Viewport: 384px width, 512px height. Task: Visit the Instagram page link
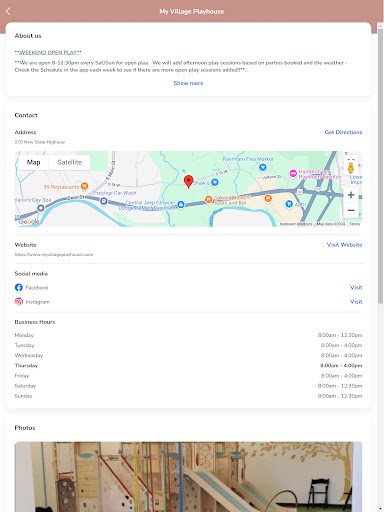coord(356,302)
